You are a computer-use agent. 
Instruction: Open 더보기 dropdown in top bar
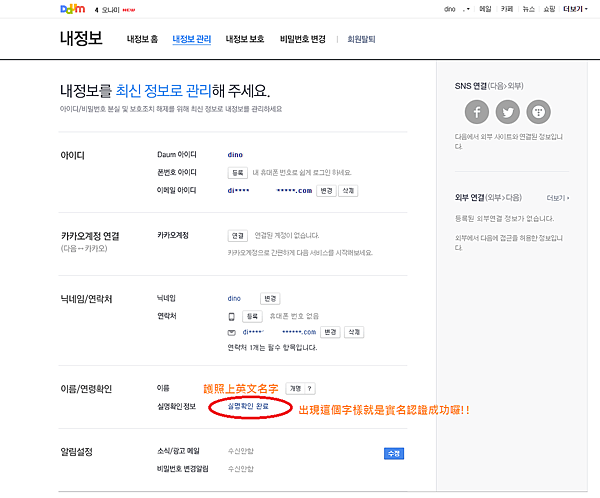point(575,9)
